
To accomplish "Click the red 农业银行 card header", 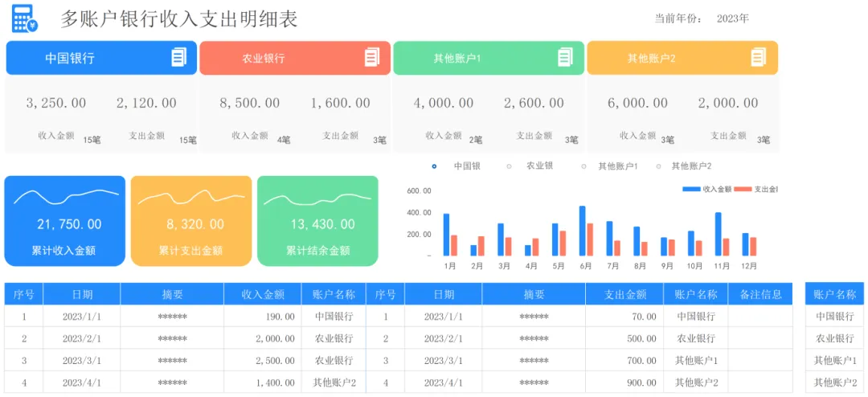I will (x=294, y=58).
